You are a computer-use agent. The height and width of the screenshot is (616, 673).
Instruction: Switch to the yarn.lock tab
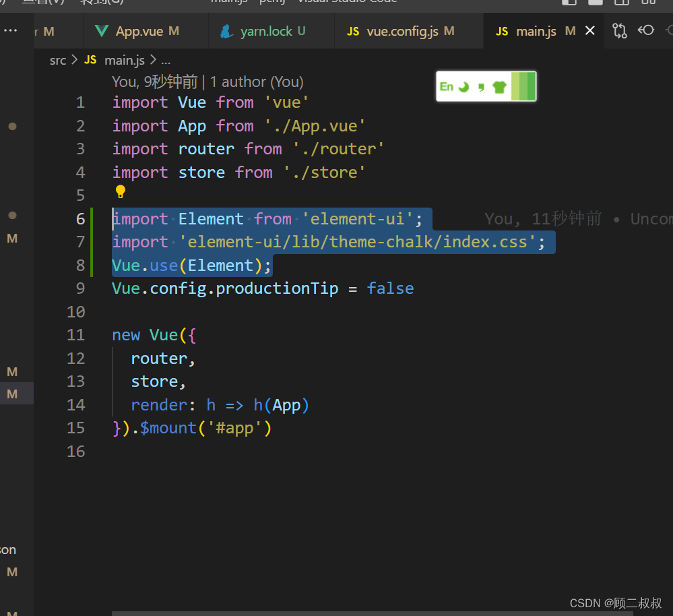272,30
